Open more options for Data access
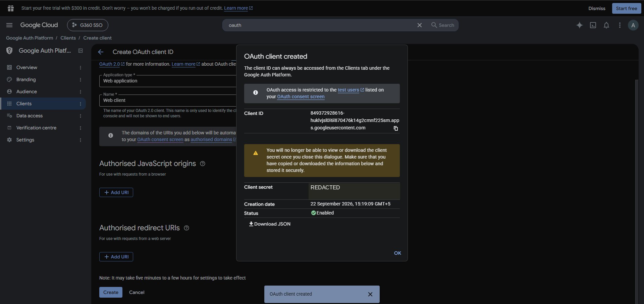The width and height of the screenshot is (644, 304). (80, 116)
